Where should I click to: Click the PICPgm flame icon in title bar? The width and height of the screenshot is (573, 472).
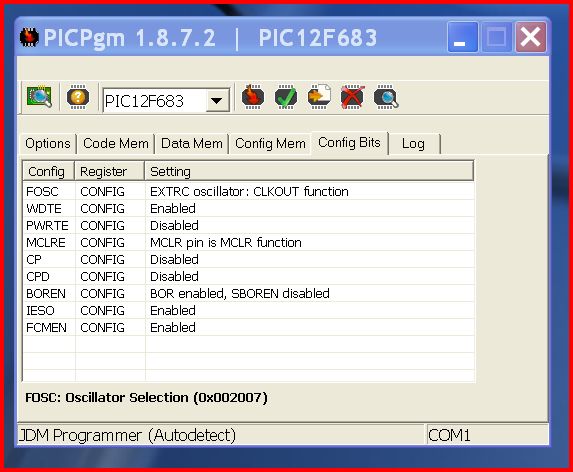pos(29,37)
